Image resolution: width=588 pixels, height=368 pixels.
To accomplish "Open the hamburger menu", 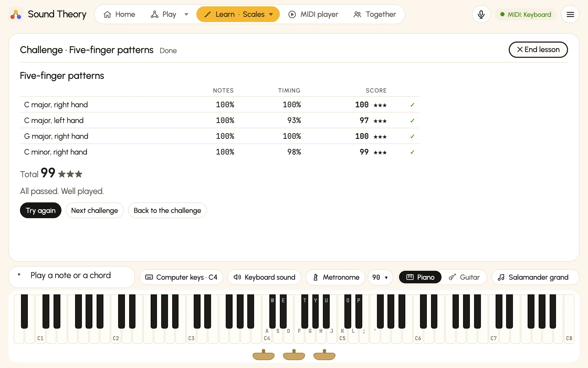I will click(570, 14).
